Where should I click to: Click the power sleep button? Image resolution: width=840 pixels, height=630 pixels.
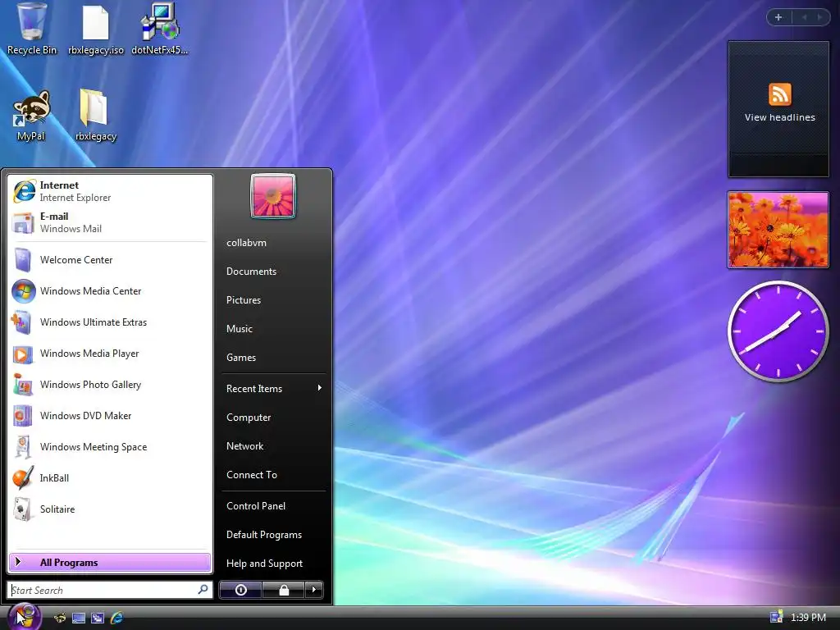click(241, 590)
